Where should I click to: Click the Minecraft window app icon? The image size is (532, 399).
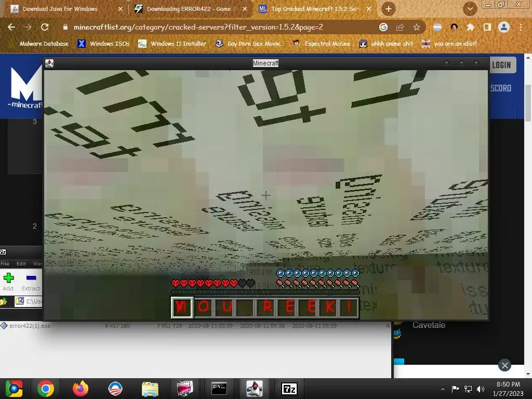[x=49, y=63]
